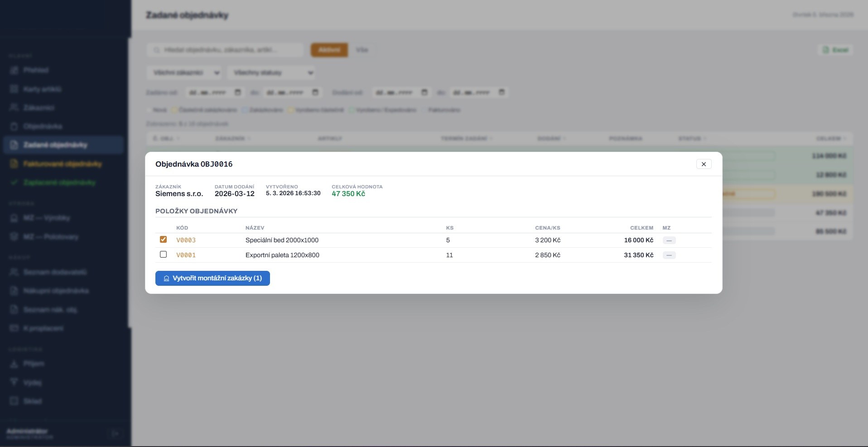Close the order OBJ0016 dialog
Viewport: 868px width, 447px height.
point(704,164)
